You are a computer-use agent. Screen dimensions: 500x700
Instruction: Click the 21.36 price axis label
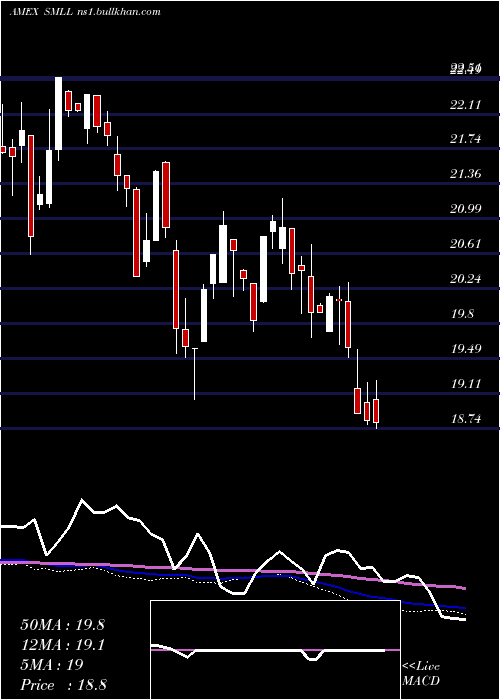466,174
